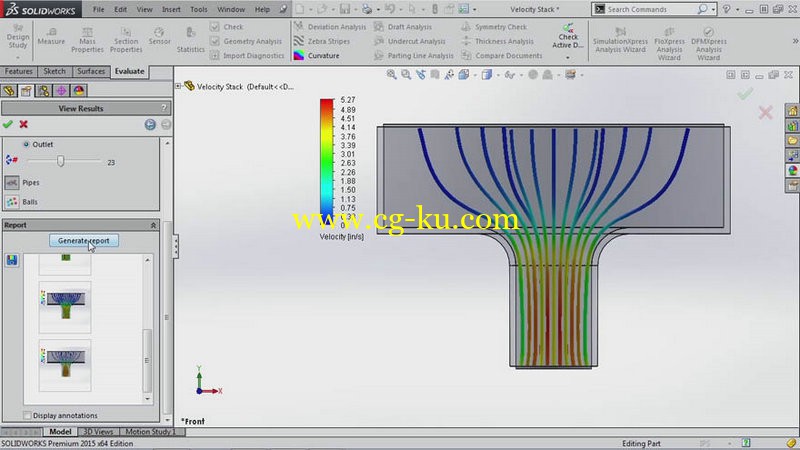The width and height of the screenshot is (800, 450).
Task: Toggle Curvature display
Action: tap(317, 55)
